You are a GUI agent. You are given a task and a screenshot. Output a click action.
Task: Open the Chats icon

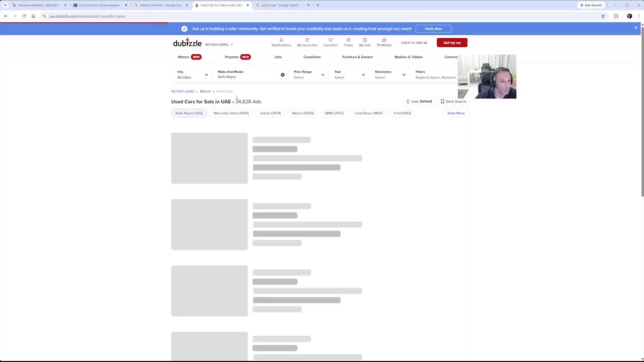pyautogui.click(x=348, y=42)
